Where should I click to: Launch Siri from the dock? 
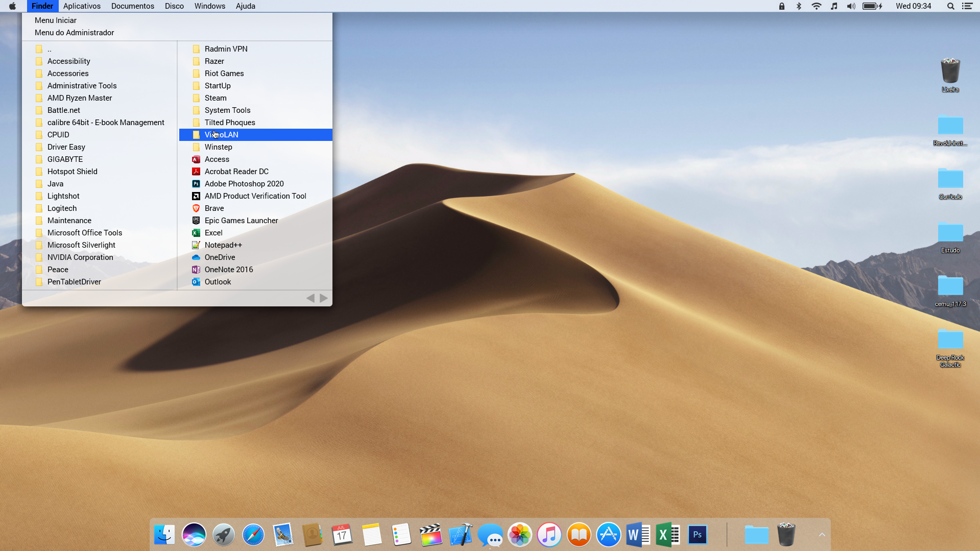tap(194, 535)
